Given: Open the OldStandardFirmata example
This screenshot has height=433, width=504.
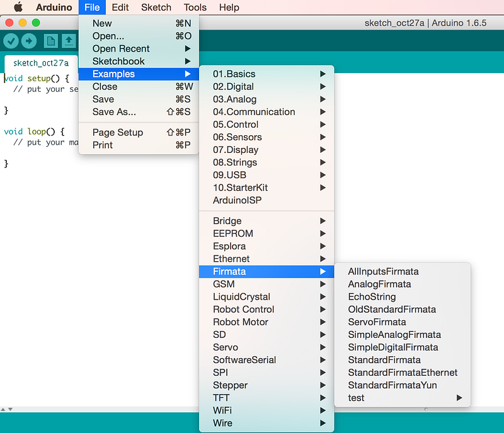Looking at the screenshot, I should 403,310.
